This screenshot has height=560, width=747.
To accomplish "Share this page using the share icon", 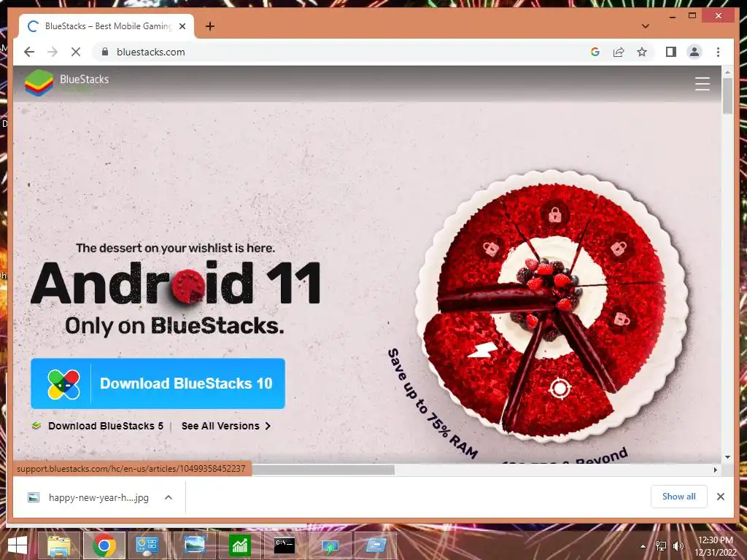I will tap(619, 52).
